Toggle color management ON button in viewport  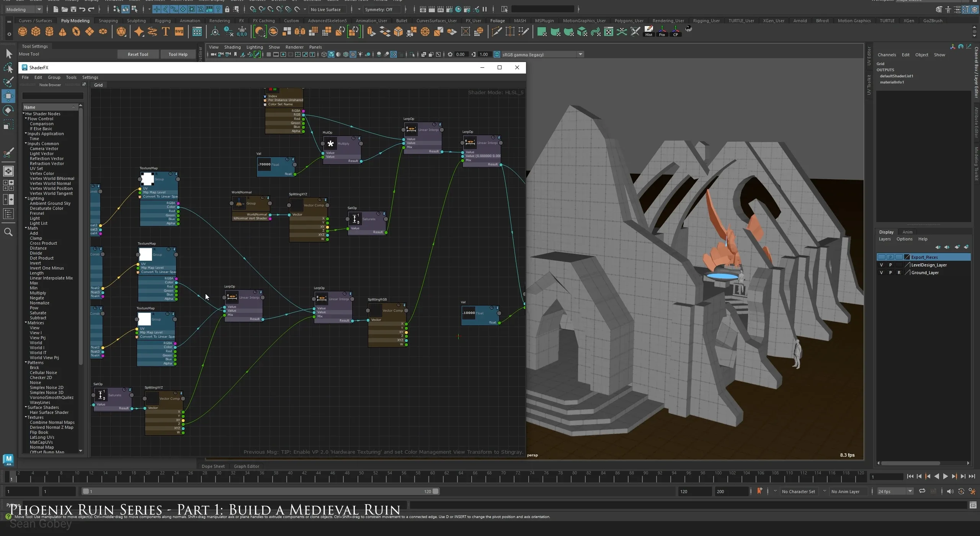click(x=497, y=54)
